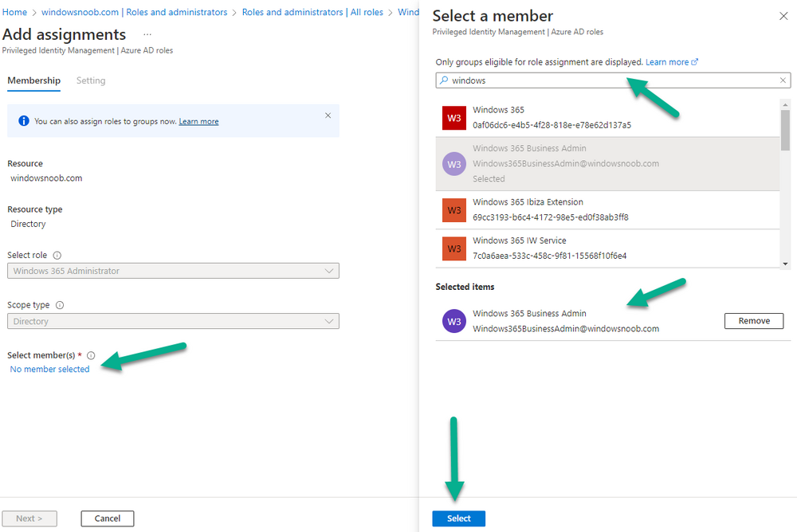Click the purple W3 avatar under Selected items
The image size is (797, 532).
pos(454,321)
